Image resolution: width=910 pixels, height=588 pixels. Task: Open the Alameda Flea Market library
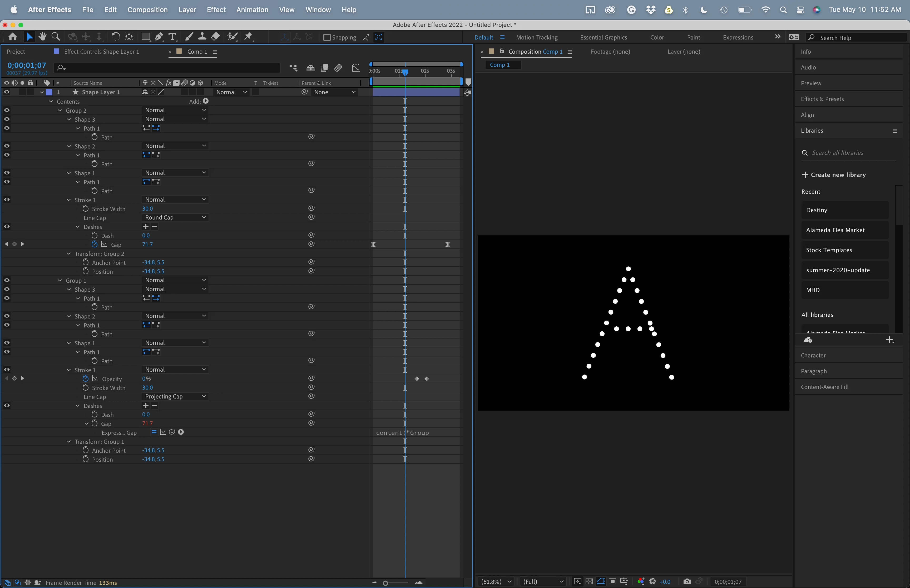pyautogui.click(x=835, y=230)
